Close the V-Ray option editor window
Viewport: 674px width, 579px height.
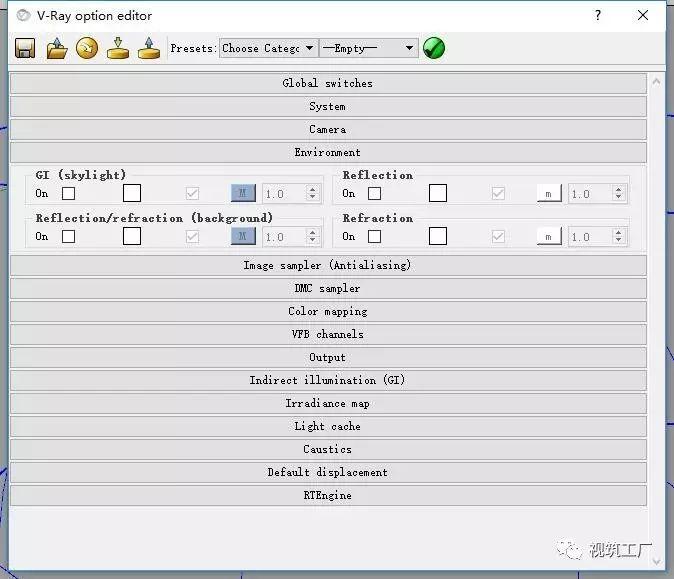pos(643,15)
